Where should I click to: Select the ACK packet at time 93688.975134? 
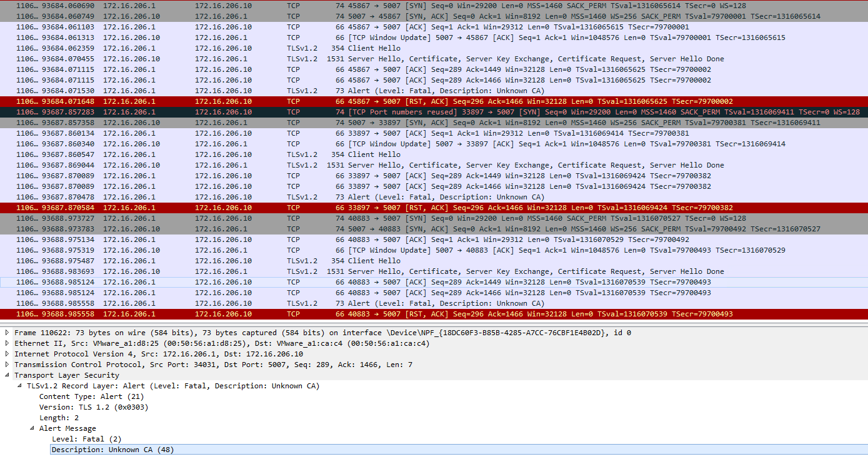click(434, 240)
